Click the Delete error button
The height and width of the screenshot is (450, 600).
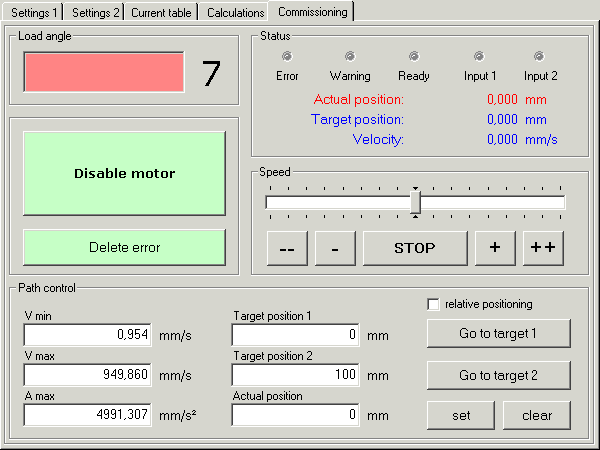pos(124,247)
